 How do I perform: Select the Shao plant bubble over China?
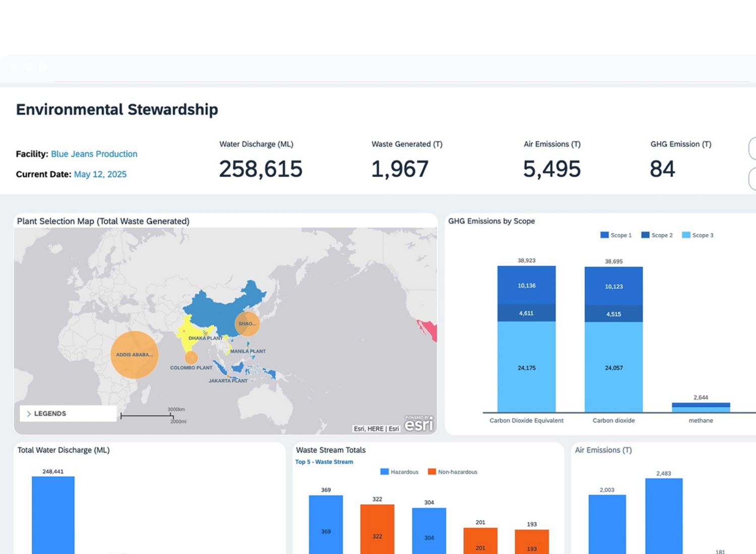pyautogui.click(x=247, y=324)
